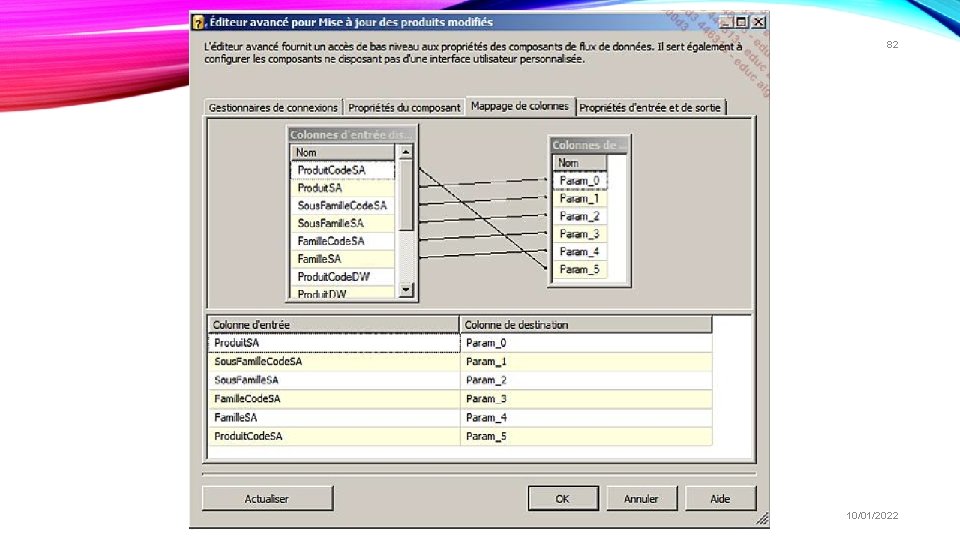Close the Éditeur avancé dialog
Screen dimensions: 960x540
(759, 22)
